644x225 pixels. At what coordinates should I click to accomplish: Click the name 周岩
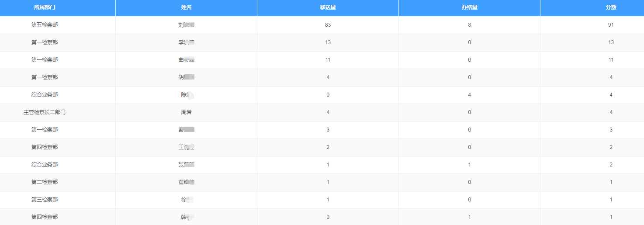pos(186,112)
